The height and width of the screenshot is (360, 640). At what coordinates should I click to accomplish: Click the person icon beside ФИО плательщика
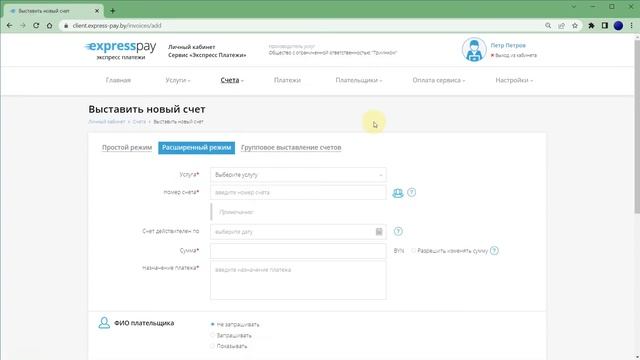click(x=104, y=322)
